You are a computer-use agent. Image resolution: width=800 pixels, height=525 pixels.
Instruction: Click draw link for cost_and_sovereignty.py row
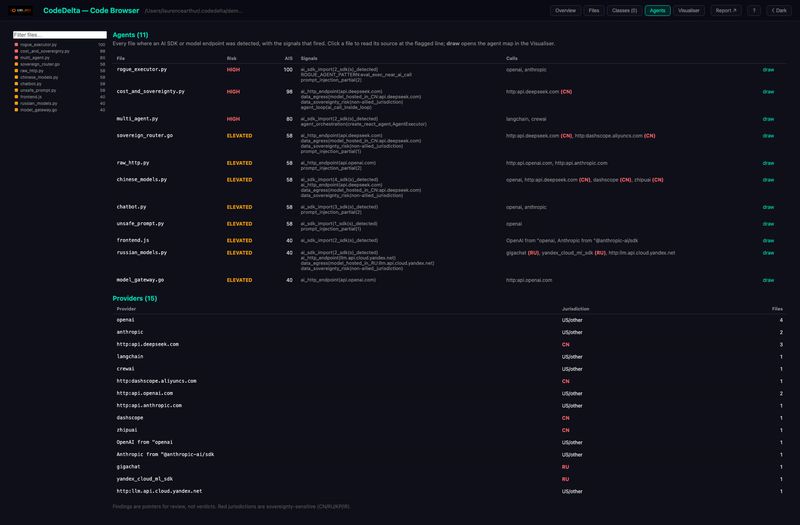point(768,92)
